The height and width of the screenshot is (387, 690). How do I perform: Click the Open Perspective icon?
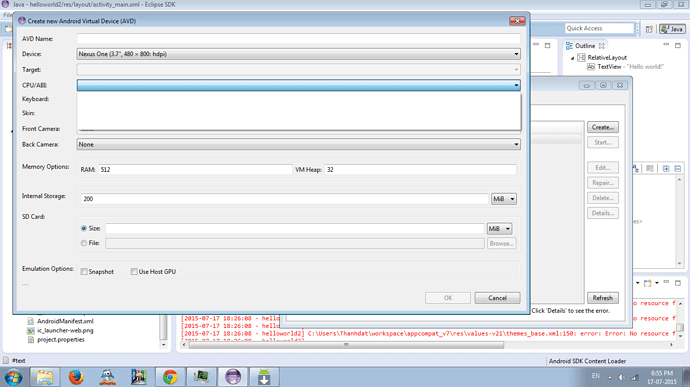(x=649, y=29)
